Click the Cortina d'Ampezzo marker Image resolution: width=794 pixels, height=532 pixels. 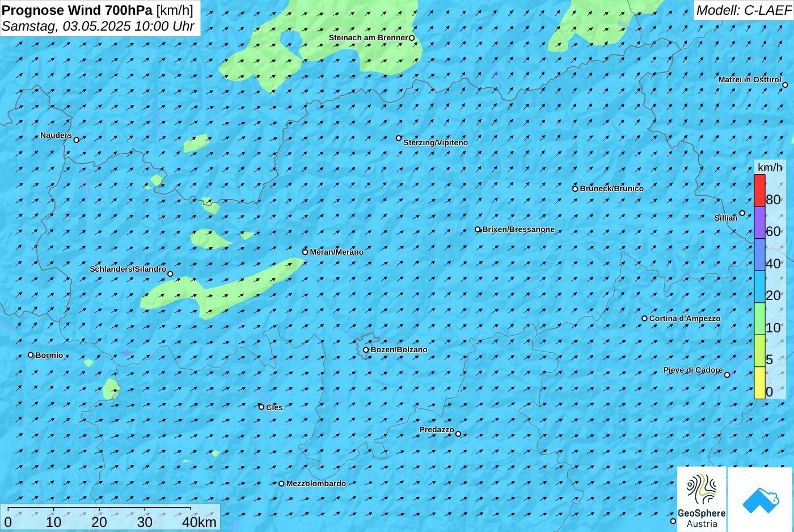click(644, 319)
